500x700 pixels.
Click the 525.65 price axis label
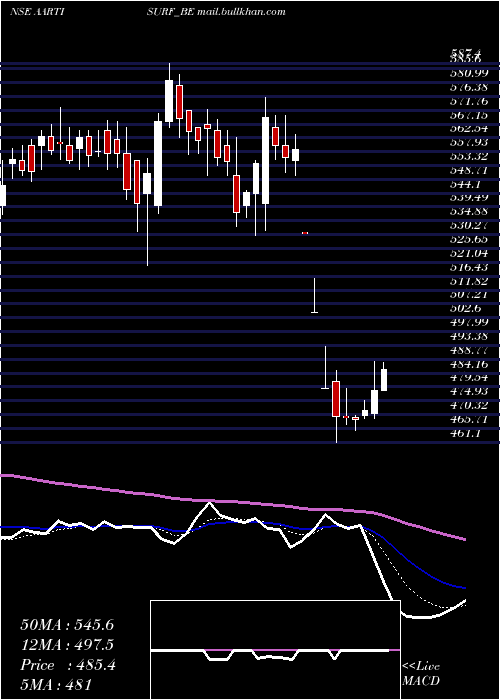pos(469,240)
